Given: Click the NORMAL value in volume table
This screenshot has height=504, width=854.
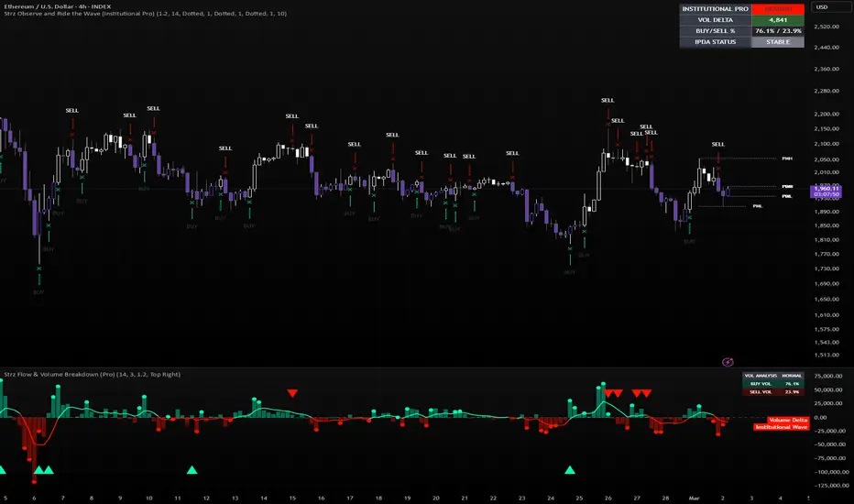Looking at the screenshot, I should (x=792, y=376).
